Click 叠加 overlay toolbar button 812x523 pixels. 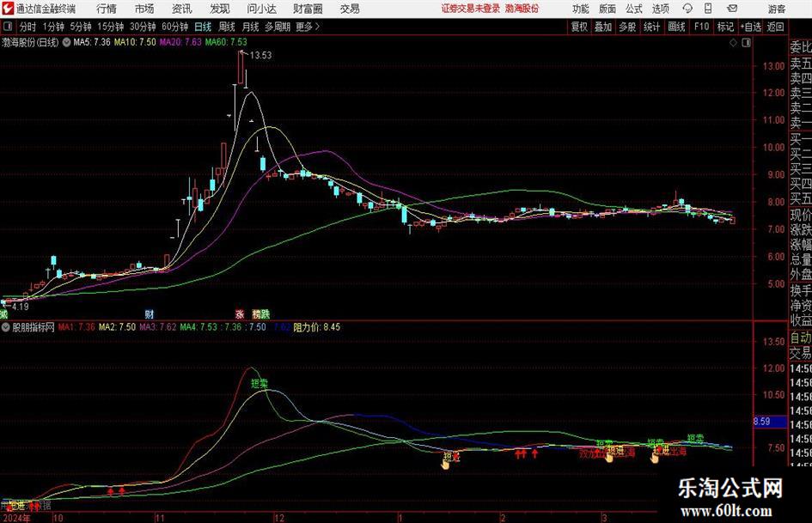[x=603, y=27]
